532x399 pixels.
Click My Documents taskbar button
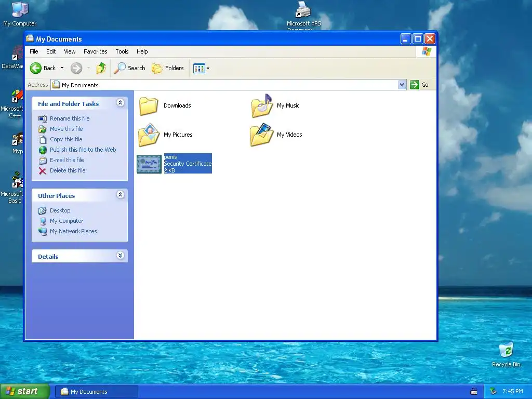pos(96,392)
